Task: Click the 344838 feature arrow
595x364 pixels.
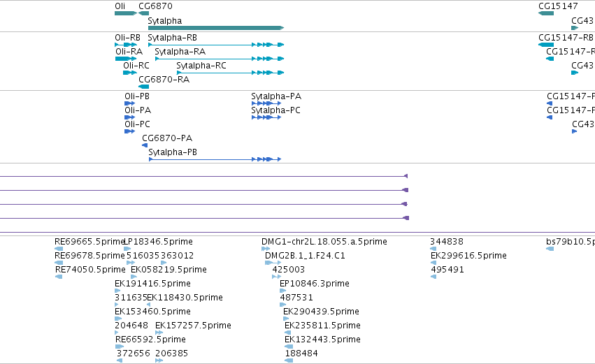Action: [x=433, y=249]
